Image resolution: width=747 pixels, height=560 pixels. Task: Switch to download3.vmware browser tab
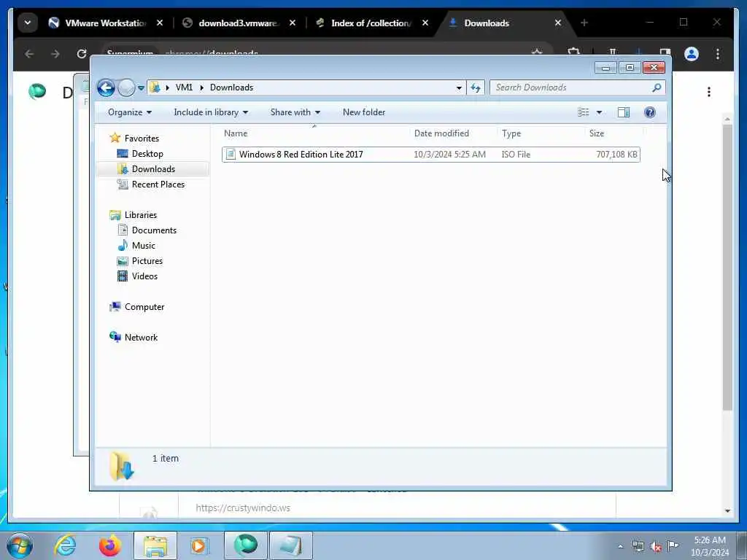(239, 23)
